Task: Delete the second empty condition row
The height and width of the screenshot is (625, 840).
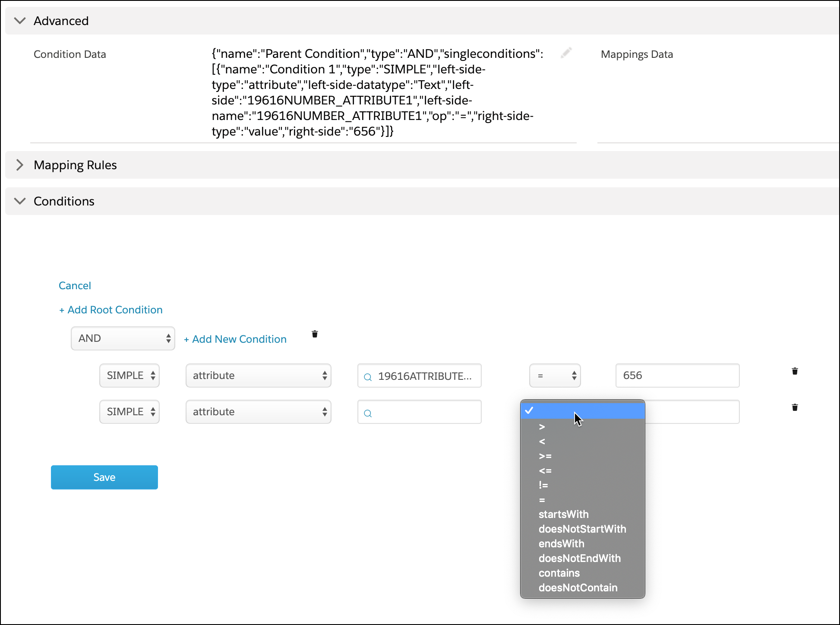Action: pyautogui.click(x=795, y=407)
